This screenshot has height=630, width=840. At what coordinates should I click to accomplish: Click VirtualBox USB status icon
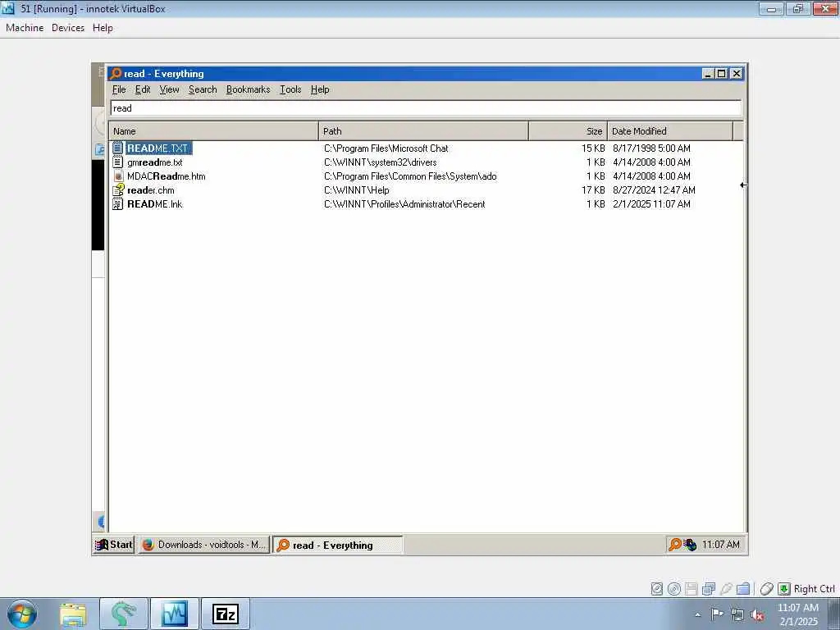pos(725,589)
